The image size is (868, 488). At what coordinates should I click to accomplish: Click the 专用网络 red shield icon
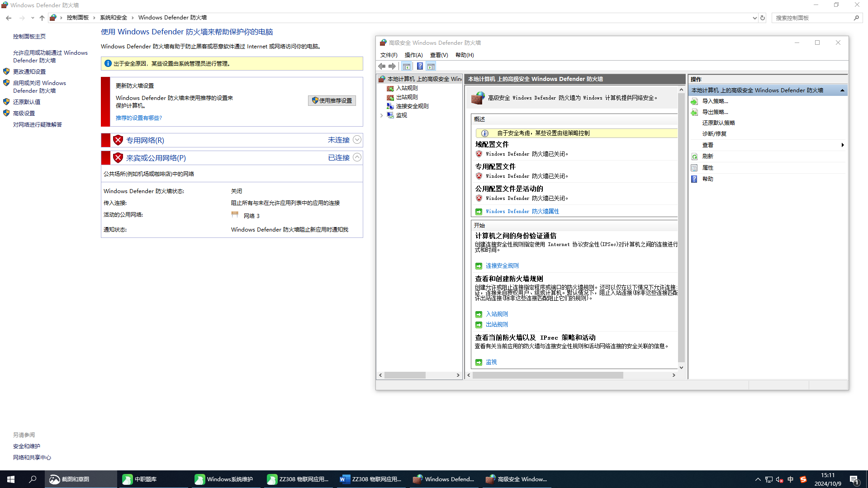tap(118, 140)
